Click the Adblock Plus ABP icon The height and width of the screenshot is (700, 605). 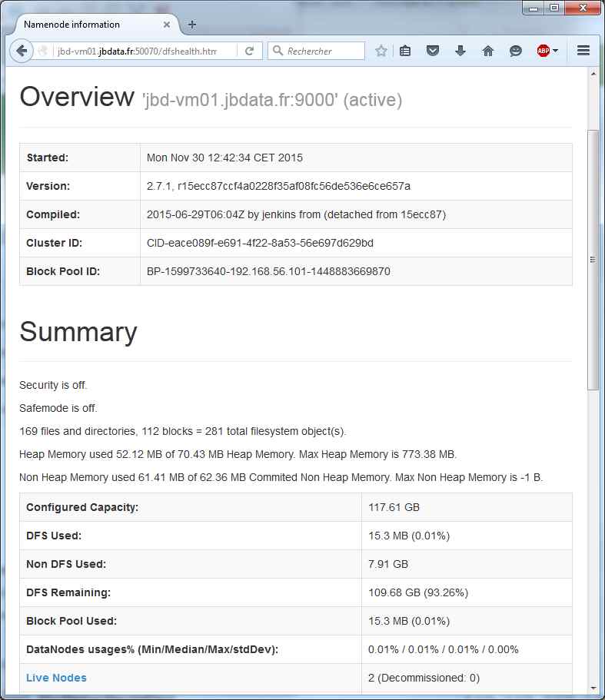(x=543, y=51)
